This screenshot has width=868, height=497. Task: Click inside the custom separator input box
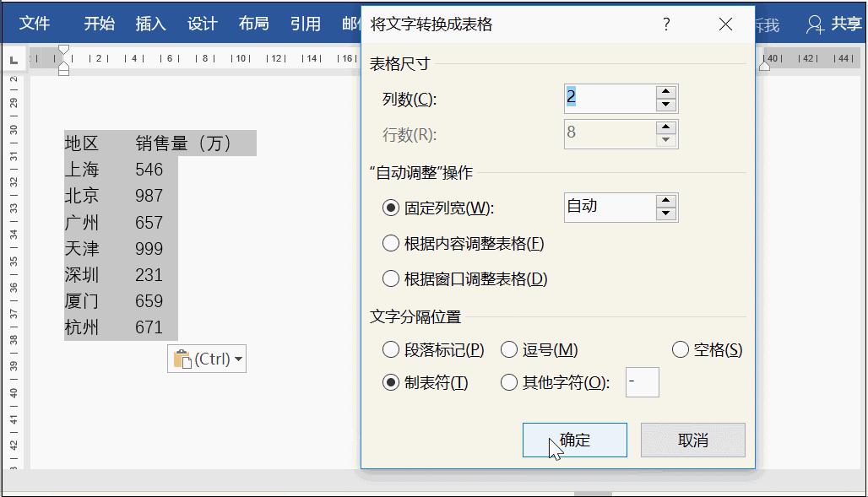tap(642, 381)
